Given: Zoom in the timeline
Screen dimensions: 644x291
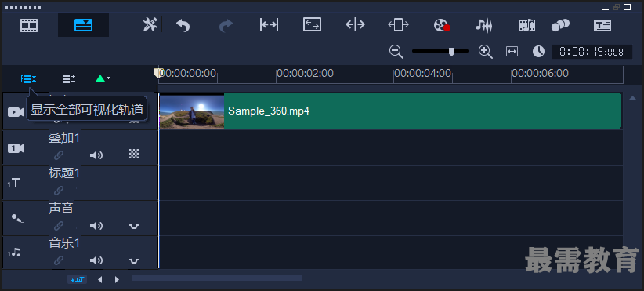Looking at the screenshot, I should 486,52.
